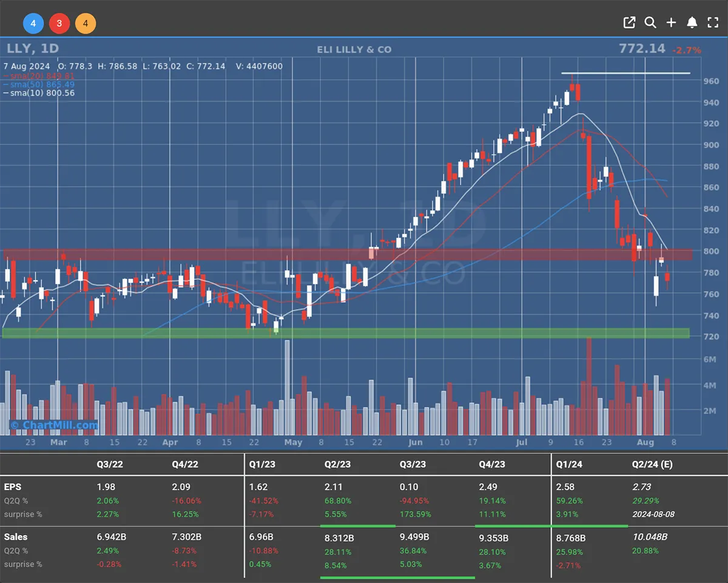
Task: Click the Q3/23 column header
Action: click(413, 465)
